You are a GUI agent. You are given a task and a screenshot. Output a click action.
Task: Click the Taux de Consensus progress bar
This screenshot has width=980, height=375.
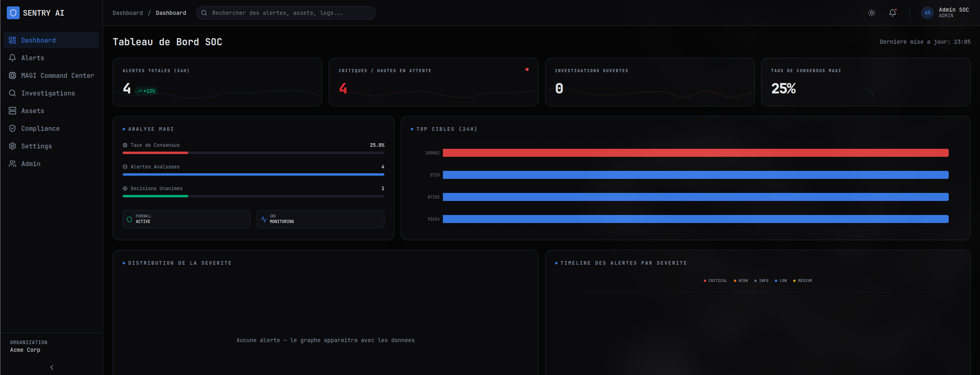(x=253, y=153)
